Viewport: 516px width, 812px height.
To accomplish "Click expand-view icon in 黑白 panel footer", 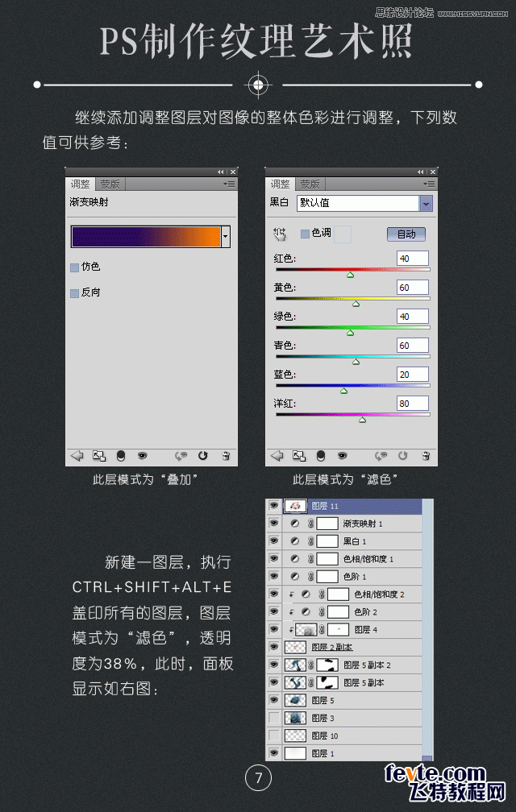I will [x=299, y=456].
